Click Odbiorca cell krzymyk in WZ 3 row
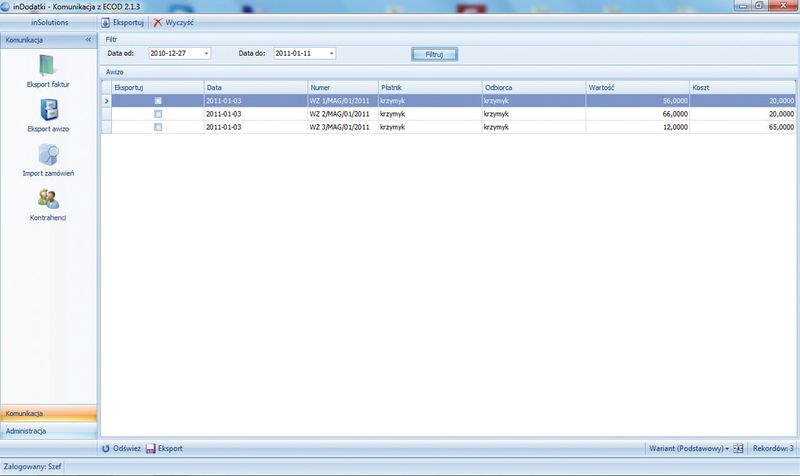This screenshot has width=800, height=476. [x=534, y=127]
